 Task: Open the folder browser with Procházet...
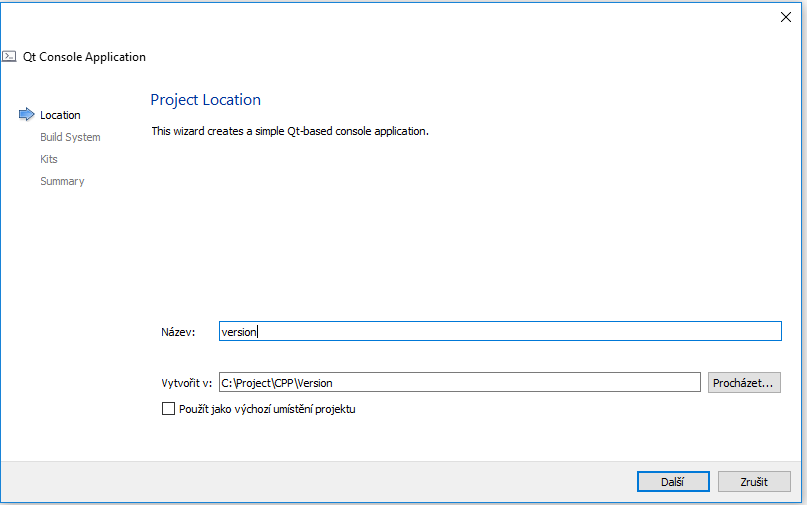pyautogui.click(x=744, y=382)
